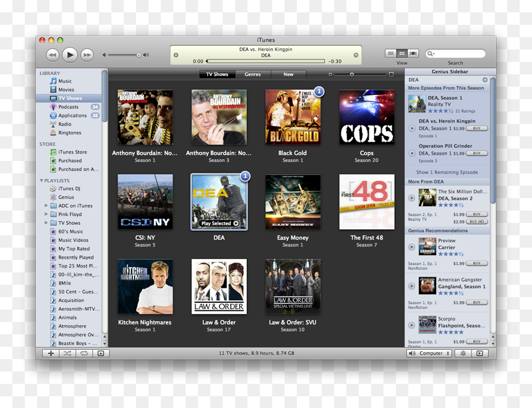Select the Cops TV show thumbnail
532x408 pixels.
pyautogui.click(x=366, y=117)
